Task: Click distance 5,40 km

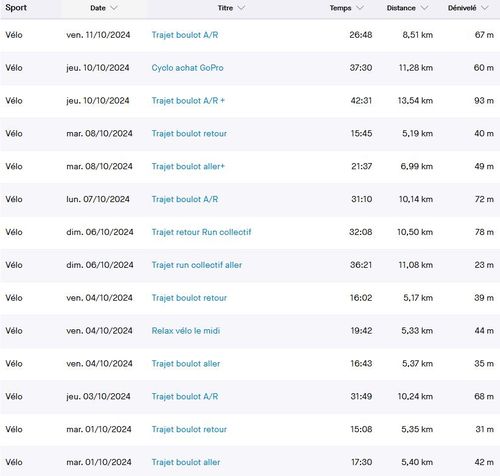Action: (417, 462)
